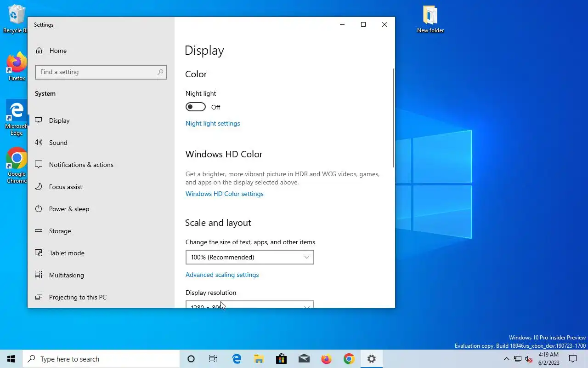Click the Home icon in Settings sidebar
The image size is (588, 368).
[x=39, y=51]
